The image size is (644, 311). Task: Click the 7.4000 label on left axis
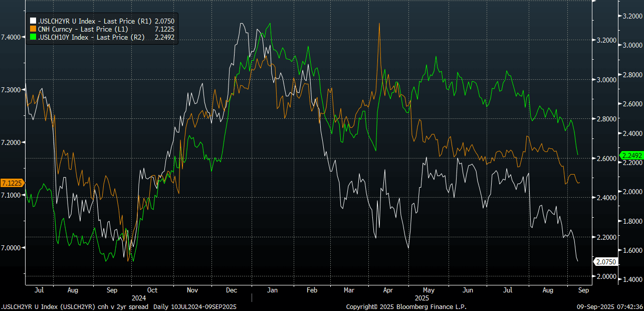[x=11, y=37]
